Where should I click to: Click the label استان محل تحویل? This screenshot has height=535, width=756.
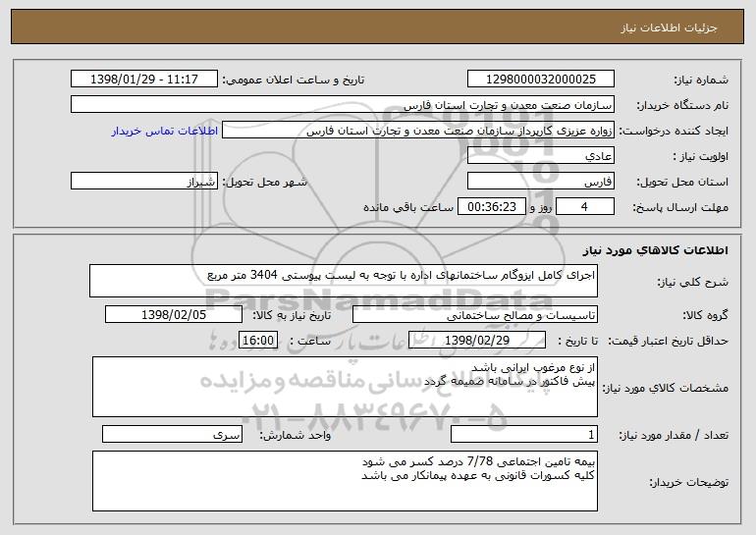[682, 182]
